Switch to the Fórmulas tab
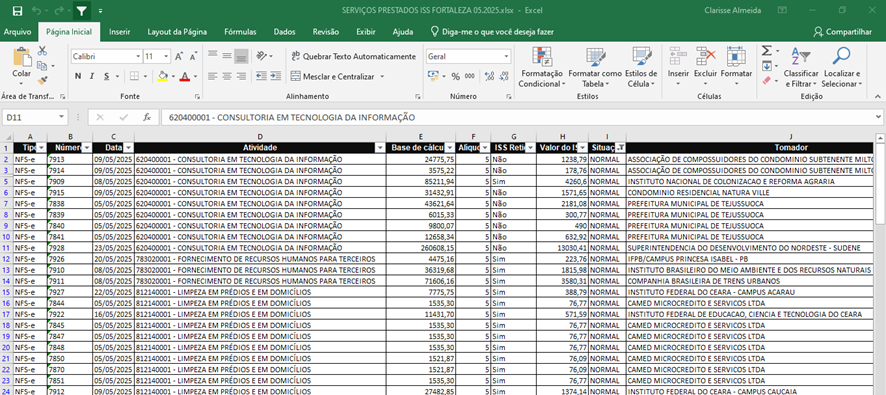 click(x=240, y=32)
